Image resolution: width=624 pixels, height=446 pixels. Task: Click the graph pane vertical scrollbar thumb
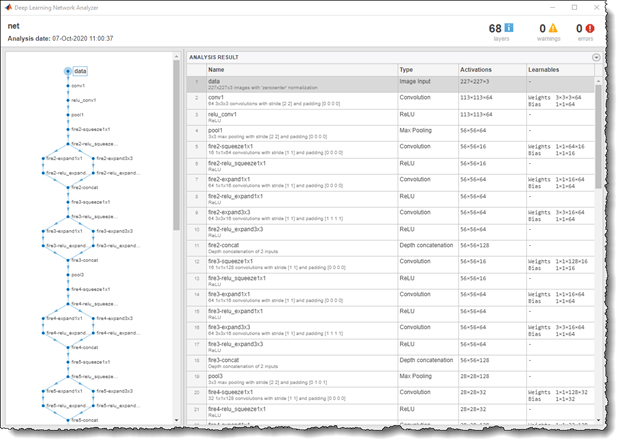pyautogui.click(x=176, y=145)
